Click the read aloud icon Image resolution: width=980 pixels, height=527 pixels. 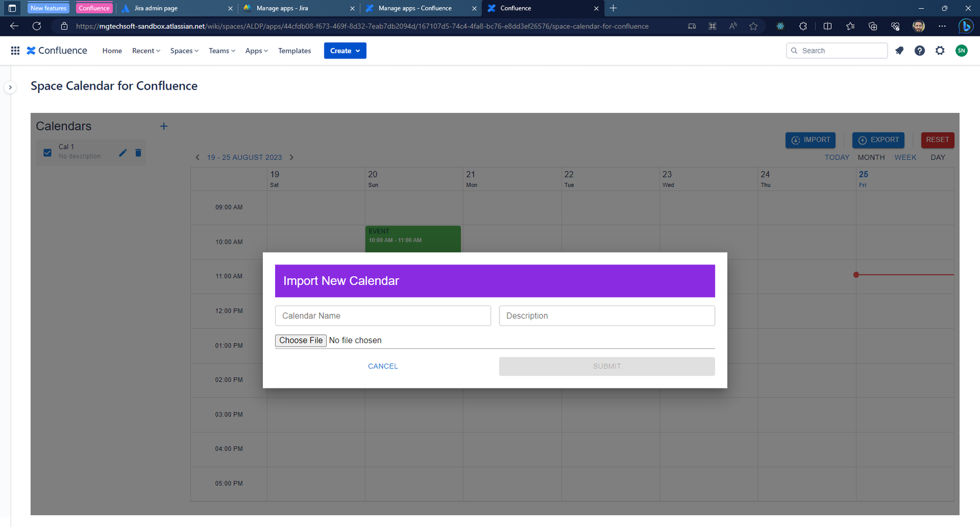pyautogui.click(x=733, y=26)
